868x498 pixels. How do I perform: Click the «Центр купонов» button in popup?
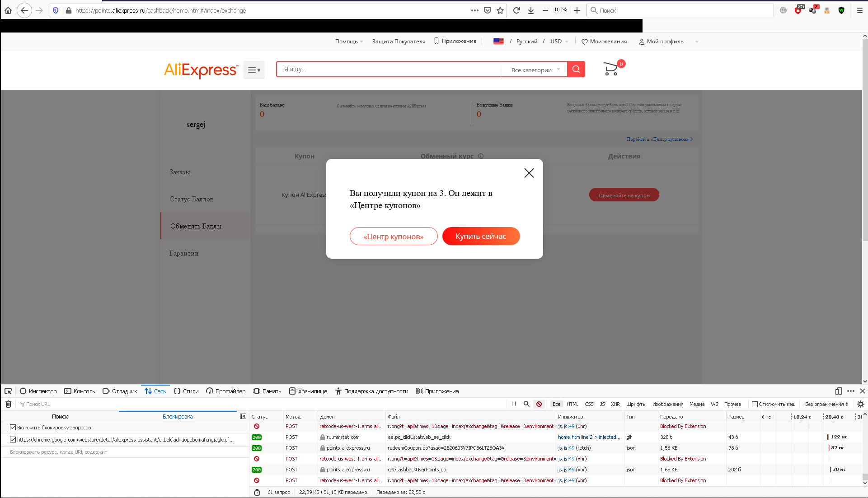(x=394, y=236)
